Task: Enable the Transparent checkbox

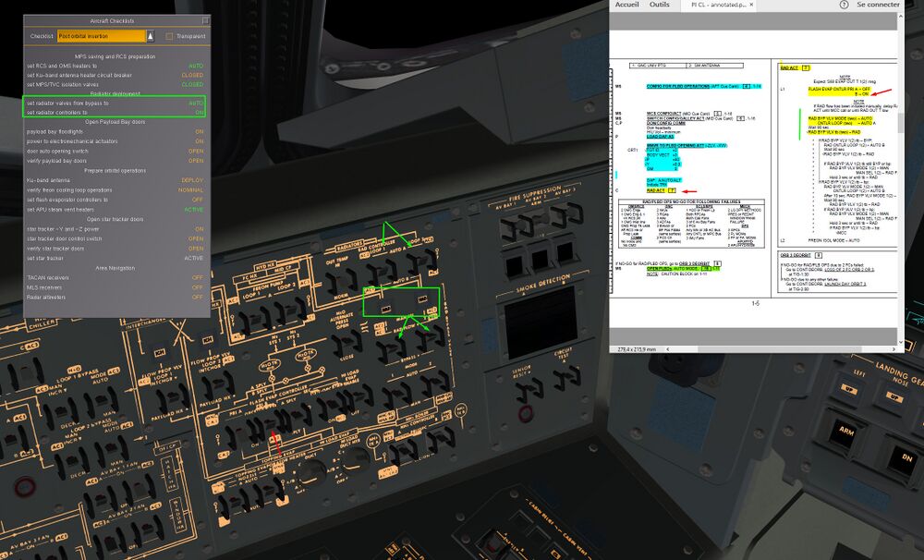Action: (x=169, y=36)
